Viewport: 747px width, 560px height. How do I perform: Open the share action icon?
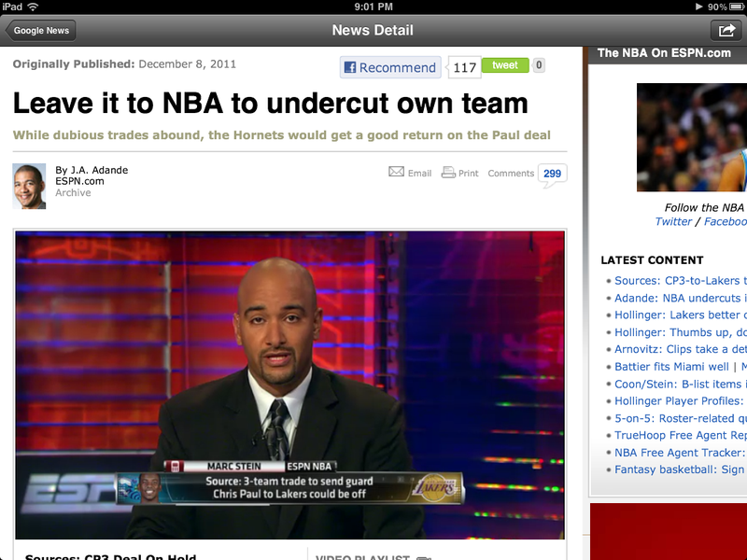pyautogui.click(x=726, y=31)
